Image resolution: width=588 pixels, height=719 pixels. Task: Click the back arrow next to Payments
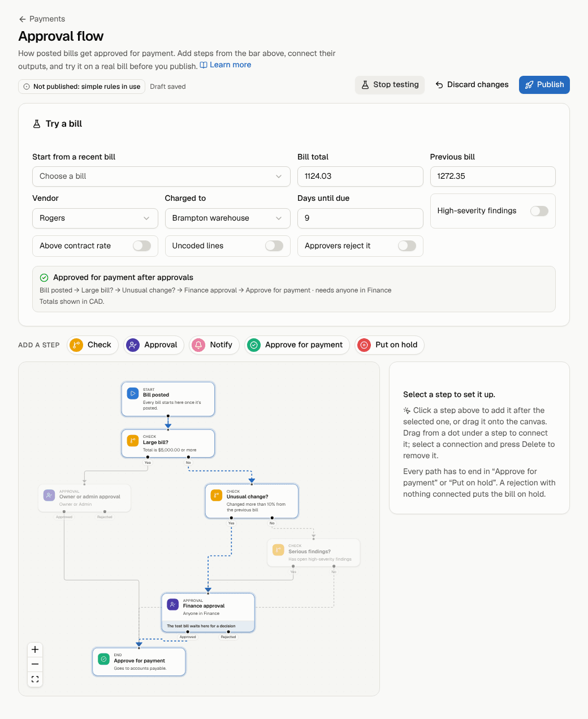coord(22,19)
